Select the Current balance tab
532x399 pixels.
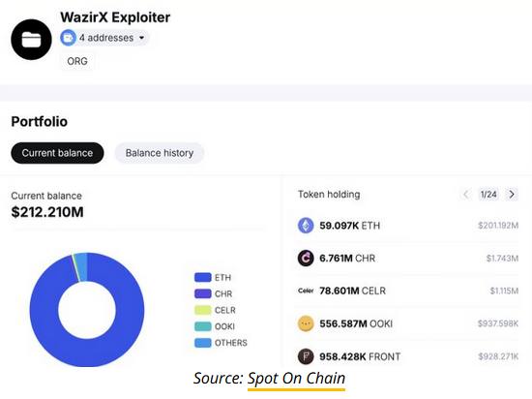click(x=57, y=153)
